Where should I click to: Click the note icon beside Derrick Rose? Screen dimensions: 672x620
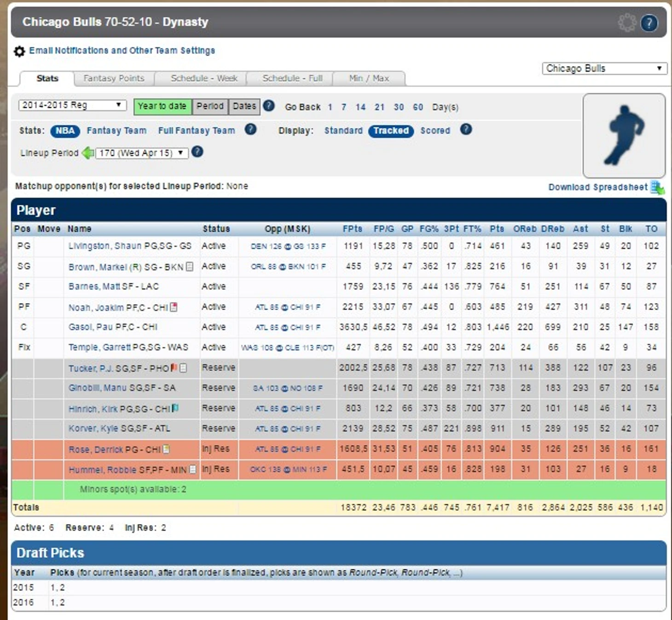pos(166,449)
